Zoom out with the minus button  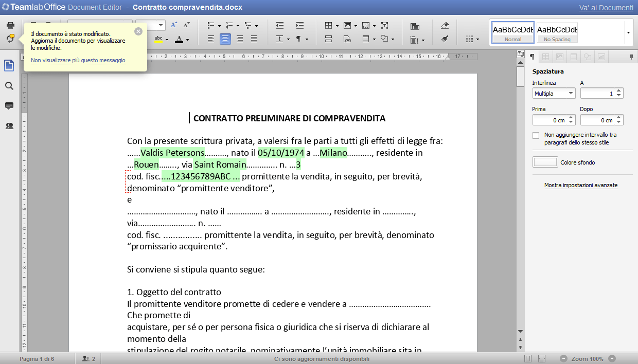tap(564, 358)
